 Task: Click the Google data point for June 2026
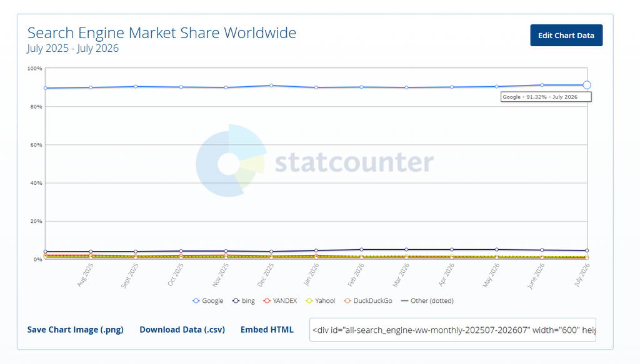click(542, 85)
